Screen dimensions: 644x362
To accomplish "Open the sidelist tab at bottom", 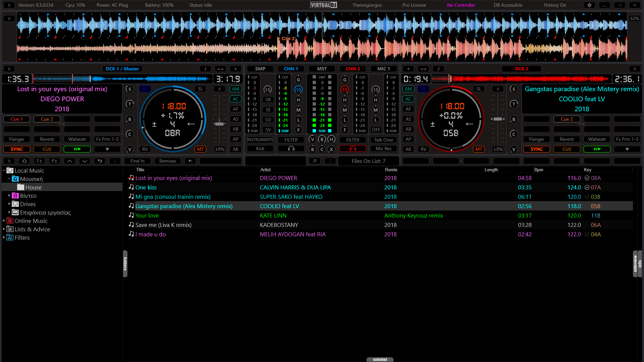I will coord(380,360).
